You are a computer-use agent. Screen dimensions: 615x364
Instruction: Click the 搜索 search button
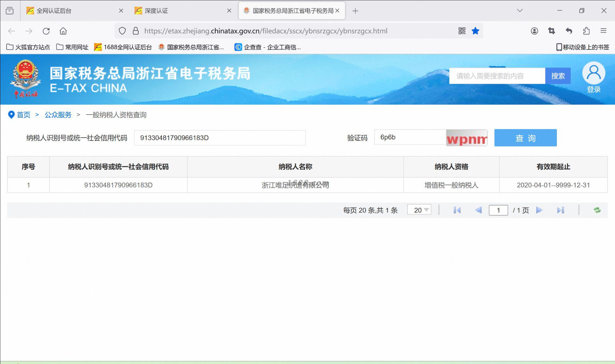[557, 76]
